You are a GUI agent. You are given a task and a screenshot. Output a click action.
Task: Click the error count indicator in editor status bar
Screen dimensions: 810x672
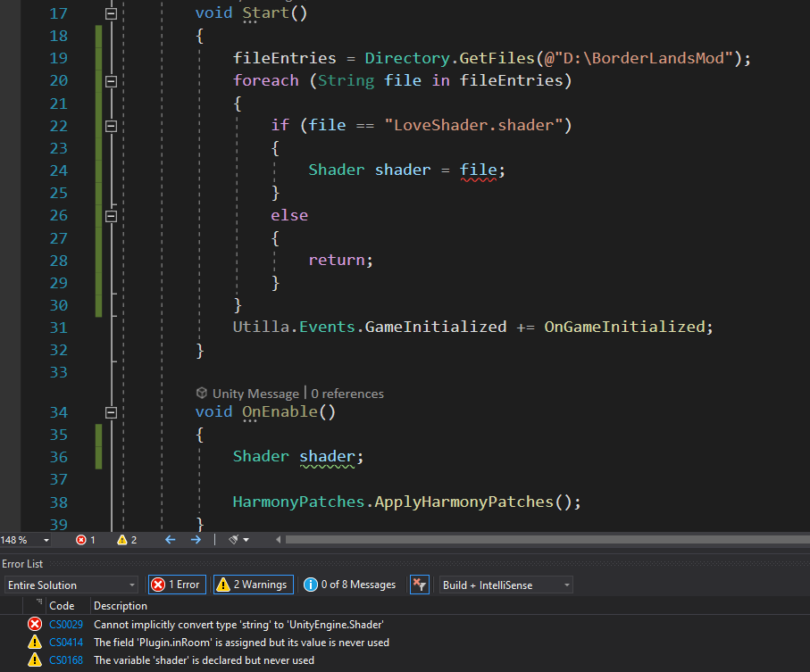pyautogui.click(x=86, y=540)
